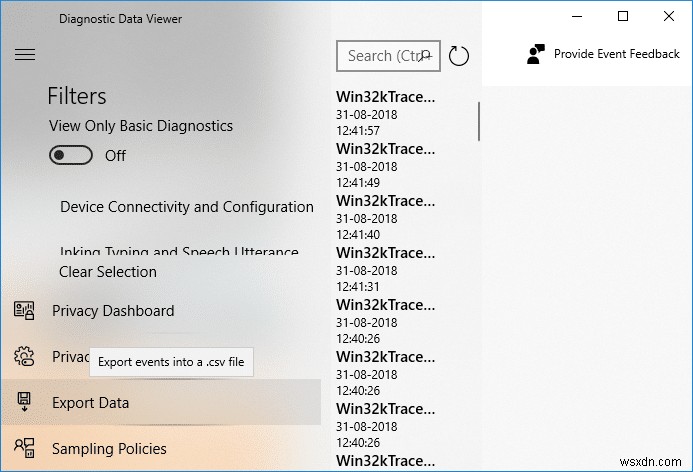
Task: Click the Privacy Settings gear icon
Action: coord(24,356)
